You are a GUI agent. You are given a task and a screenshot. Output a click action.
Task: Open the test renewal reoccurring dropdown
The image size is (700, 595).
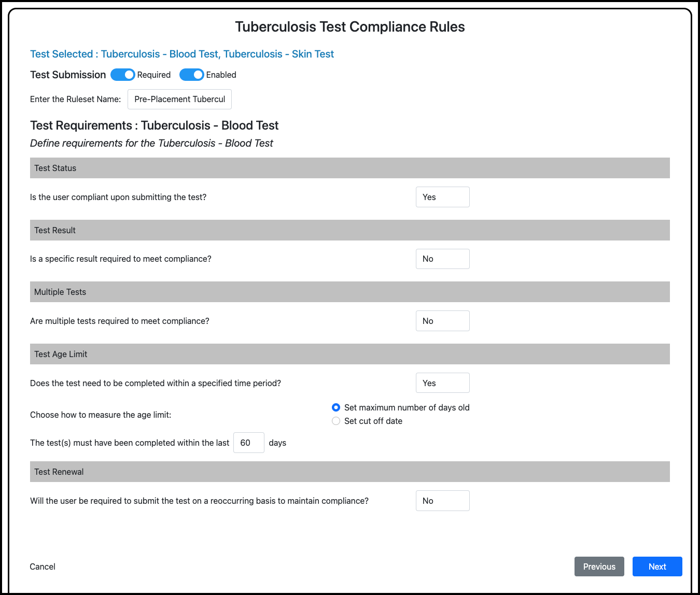click(442, 501)
